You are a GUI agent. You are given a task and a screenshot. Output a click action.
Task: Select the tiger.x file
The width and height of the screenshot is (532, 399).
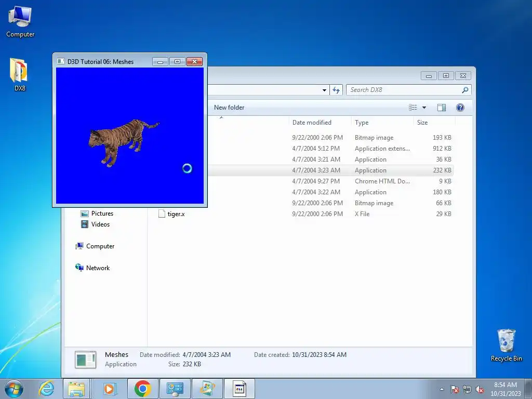tap(176, 214)
